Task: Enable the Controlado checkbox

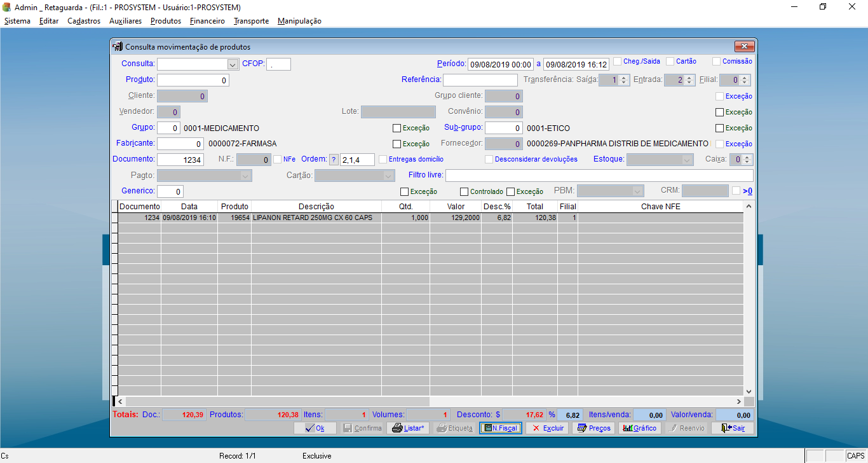Action: point(464,191)
